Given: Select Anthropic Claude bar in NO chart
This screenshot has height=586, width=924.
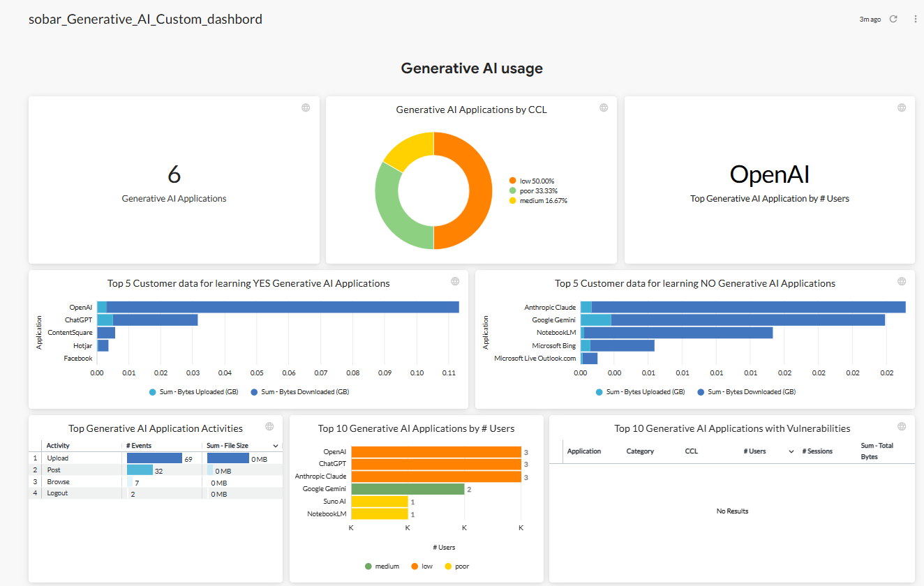Looking at the screenshot, I should [743, 307].
